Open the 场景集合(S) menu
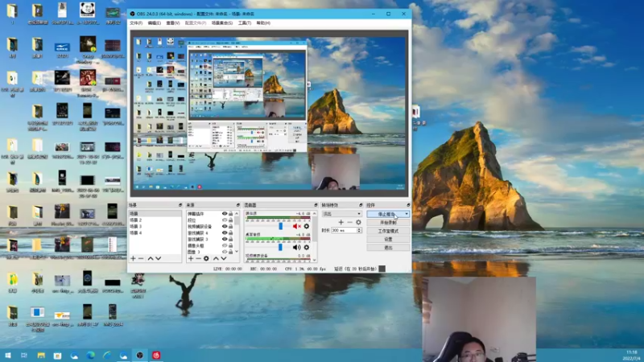Image resolution: width=644 pixels, height=362 pixels. 222,23
